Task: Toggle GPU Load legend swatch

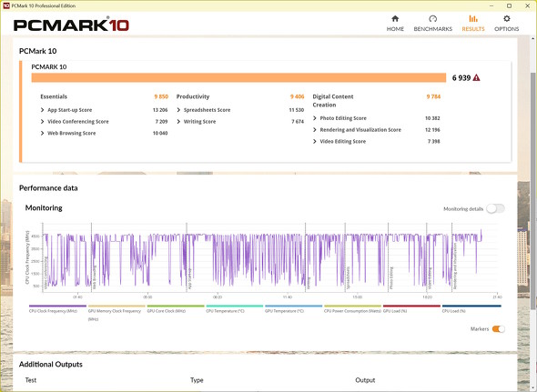Action: click(411, 307)
